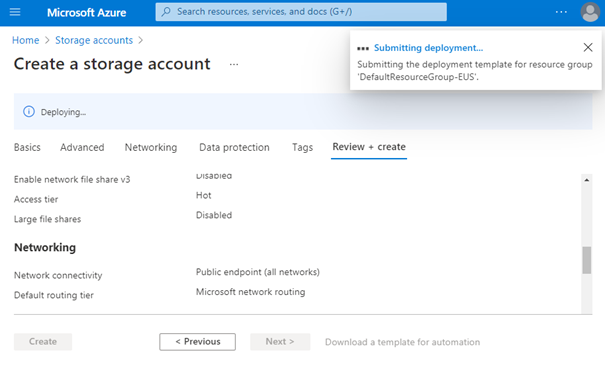Click the user account avatar
605x371 pixels.
pos(590,12)
